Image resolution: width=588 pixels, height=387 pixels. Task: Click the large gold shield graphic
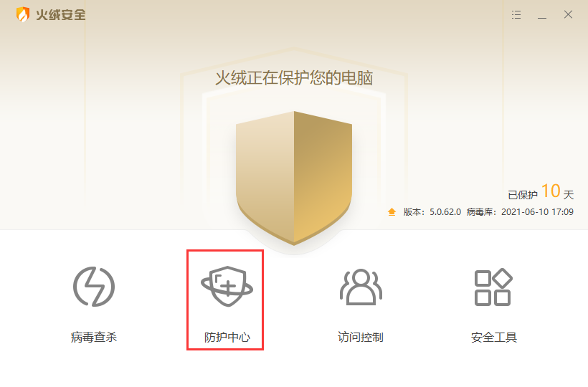tap(294, 178)
